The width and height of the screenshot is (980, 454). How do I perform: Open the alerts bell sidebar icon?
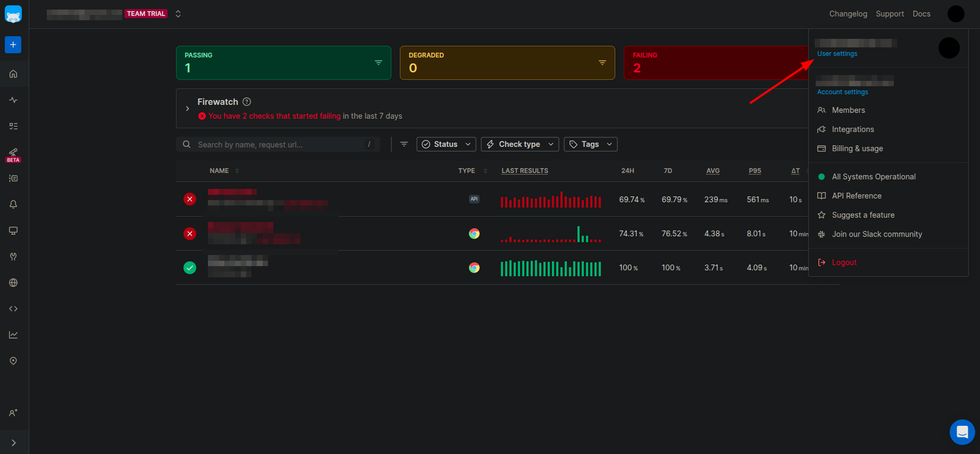13,204
